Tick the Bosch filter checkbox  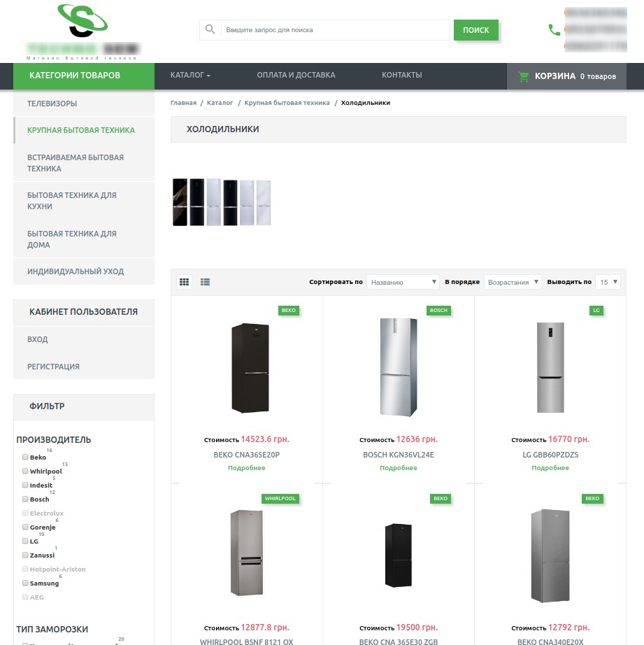25,499
